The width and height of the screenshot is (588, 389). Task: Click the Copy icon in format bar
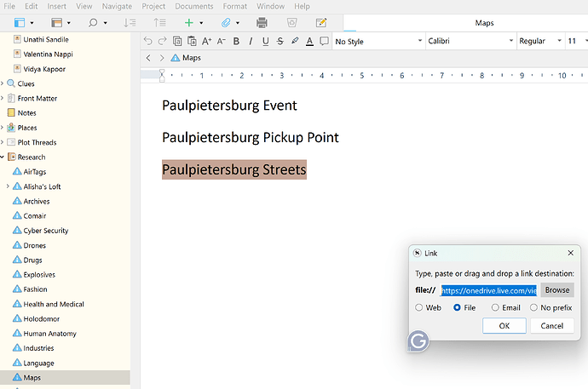tap(177, 41)
